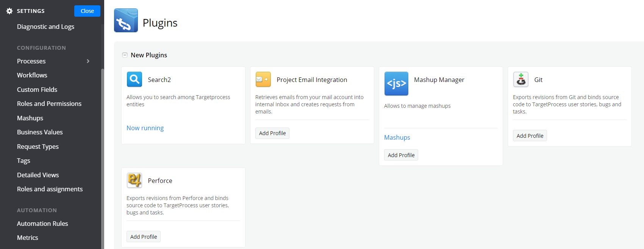Click the Search2 magnifier plugin icon
644x249 pixels.
(x=134, y=79)
